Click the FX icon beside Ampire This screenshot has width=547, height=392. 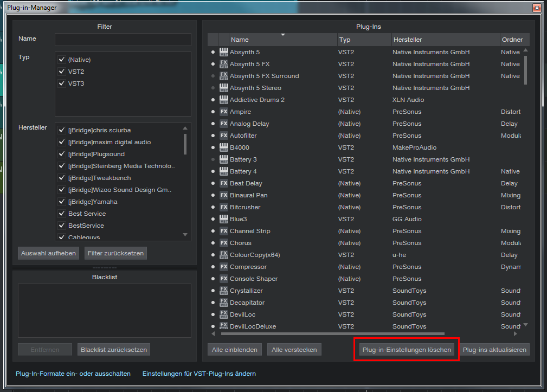point(223,112)
